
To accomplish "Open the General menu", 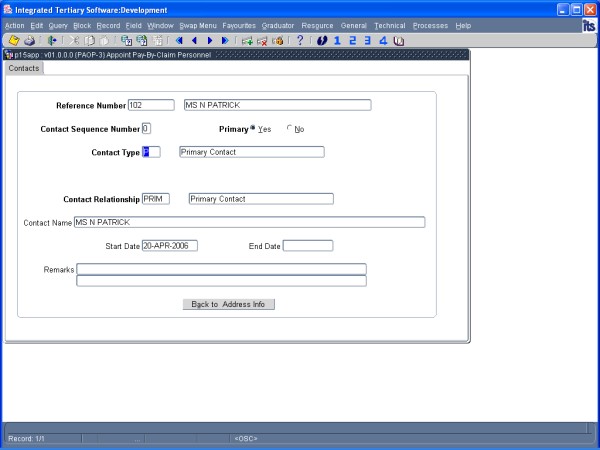I will 354,26.
